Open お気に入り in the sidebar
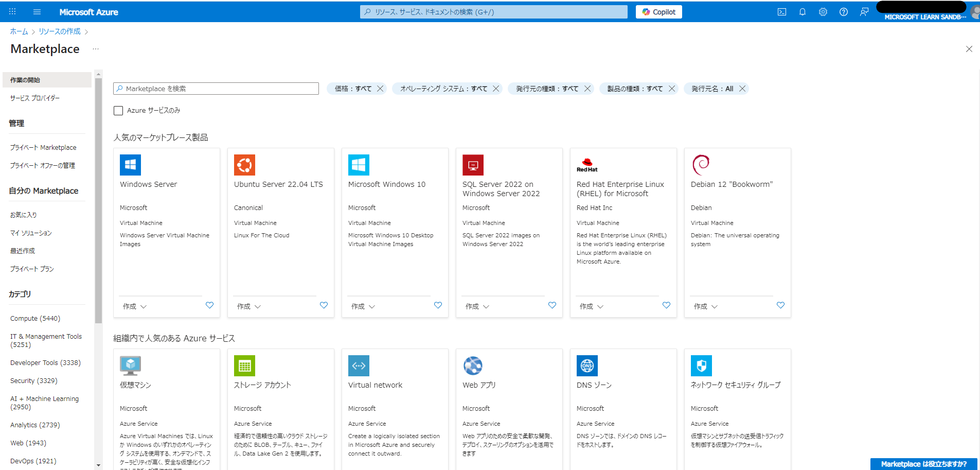Screen dimensions: 980x470 [24, 215]
